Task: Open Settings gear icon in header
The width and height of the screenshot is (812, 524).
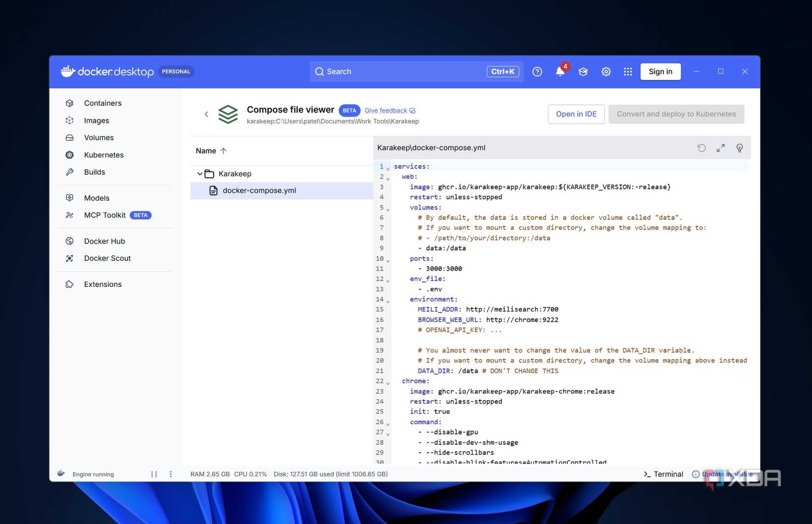Action: click(606, 72)
